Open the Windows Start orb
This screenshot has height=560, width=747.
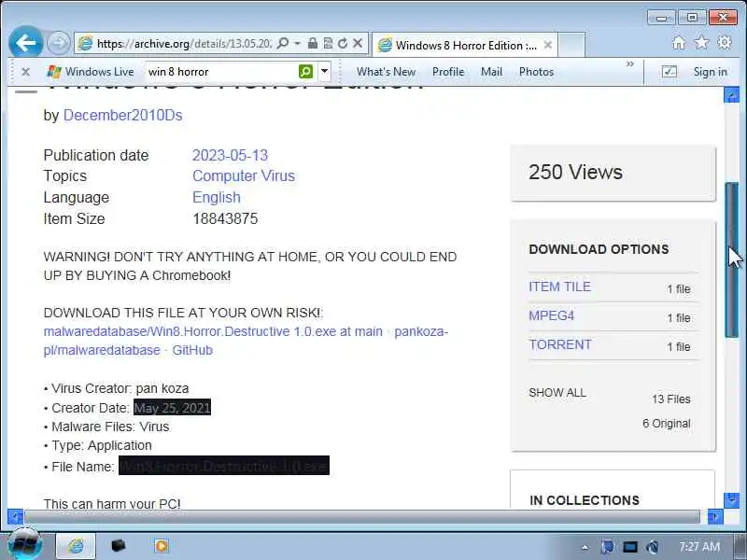(x=25, y=544)
